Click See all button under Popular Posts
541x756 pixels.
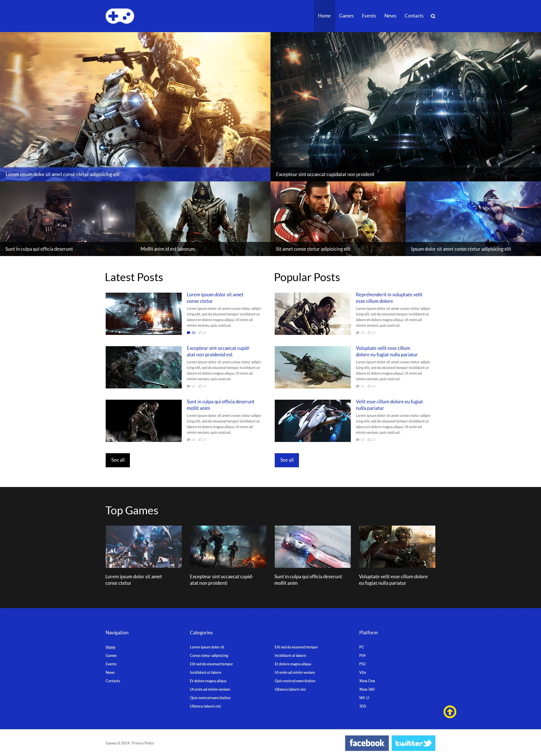click(x=286, y=459)
